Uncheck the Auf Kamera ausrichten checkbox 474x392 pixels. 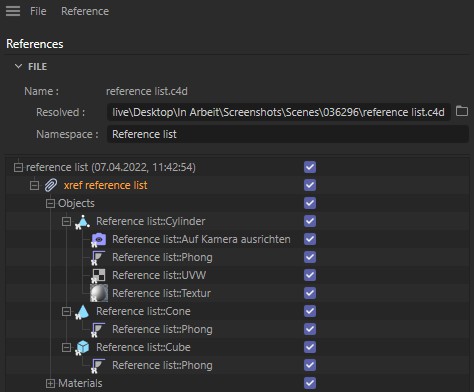[310, 239]
